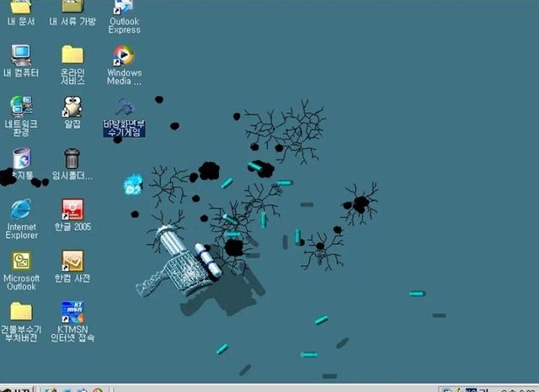The height and width of the screenshot is (392, 539).
Task: Select the 네트워크 환경 icon
Action: tap(21, 107)
